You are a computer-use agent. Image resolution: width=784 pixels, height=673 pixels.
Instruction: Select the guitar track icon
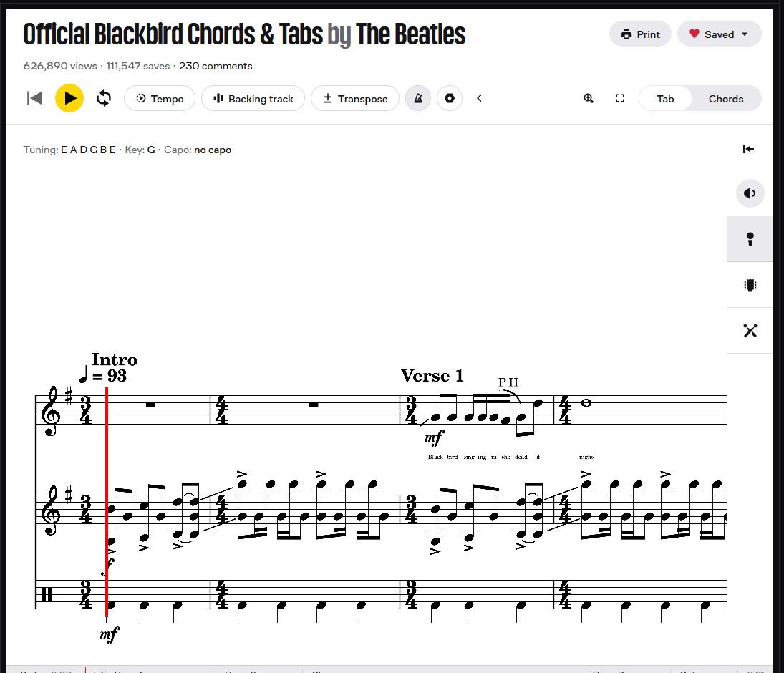click(750, 284)
